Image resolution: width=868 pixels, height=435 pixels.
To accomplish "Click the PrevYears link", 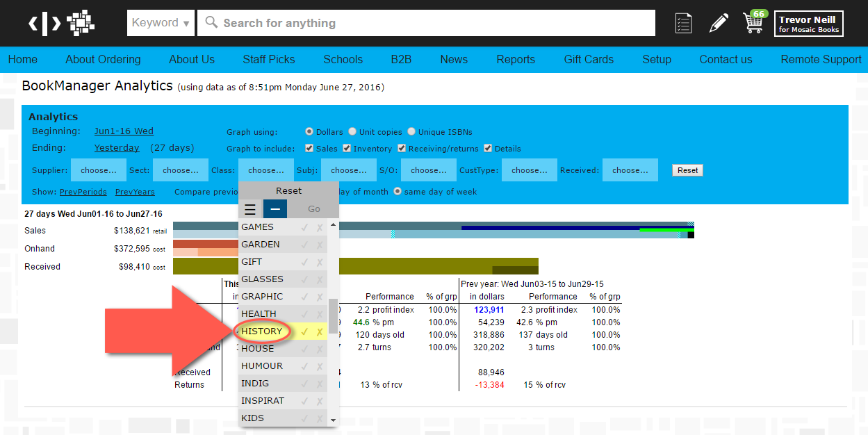I will (135, 192).
